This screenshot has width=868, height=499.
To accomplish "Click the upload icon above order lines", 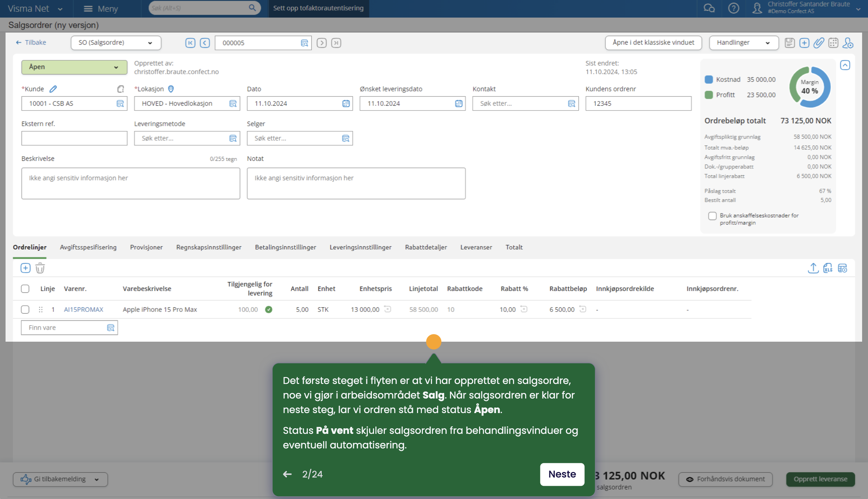I will click(813, 268).
